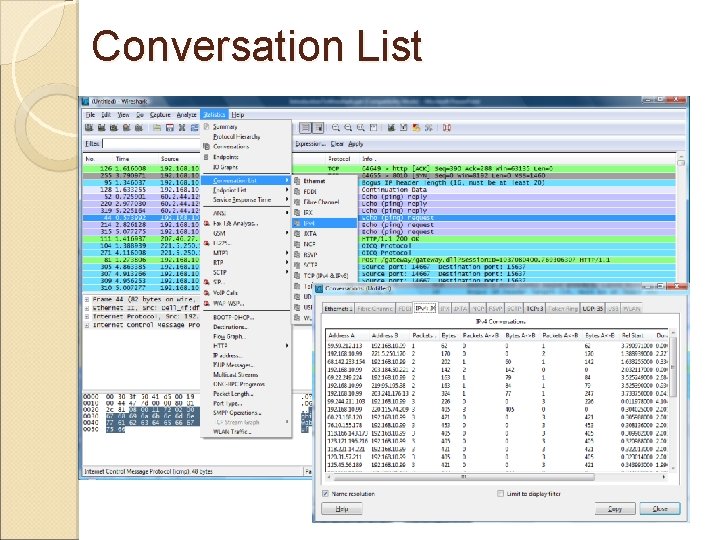Select the highlighted IPv4 submenu entry
Image resolution: width=720 pixels, height=540 pixels.
tap(325, 223)
